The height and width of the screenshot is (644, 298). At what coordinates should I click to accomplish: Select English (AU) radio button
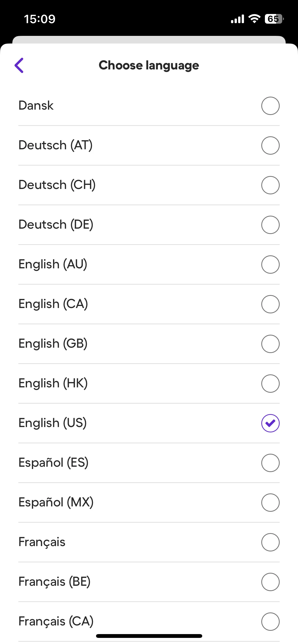270,265
